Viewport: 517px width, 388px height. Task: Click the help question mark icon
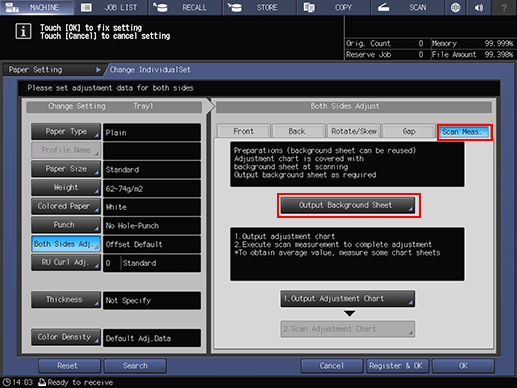(x=504, y=7)
